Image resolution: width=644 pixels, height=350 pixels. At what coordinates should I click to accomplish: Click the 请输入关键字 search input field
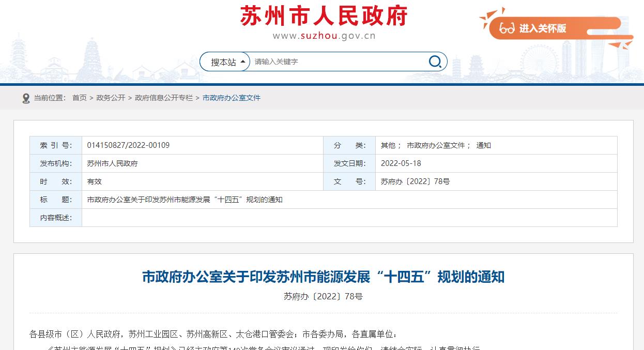[336, 62]
